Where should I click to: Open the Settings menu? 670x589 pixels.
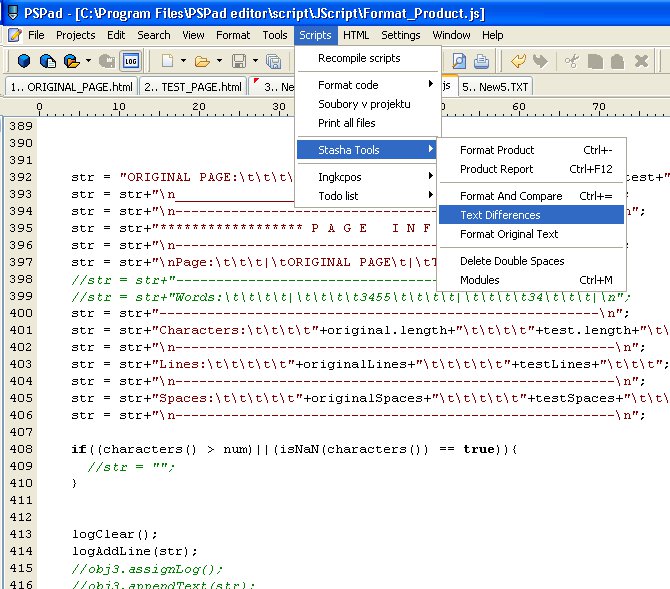(x=401, y=35)
